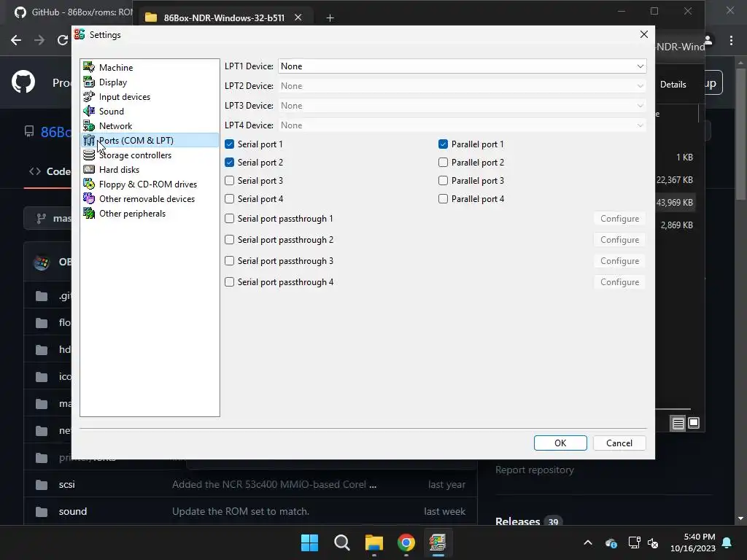The height and width of the screenshot is (560, 747).
Task: Open Other peripherals category icon
Action: coord(89,214)
